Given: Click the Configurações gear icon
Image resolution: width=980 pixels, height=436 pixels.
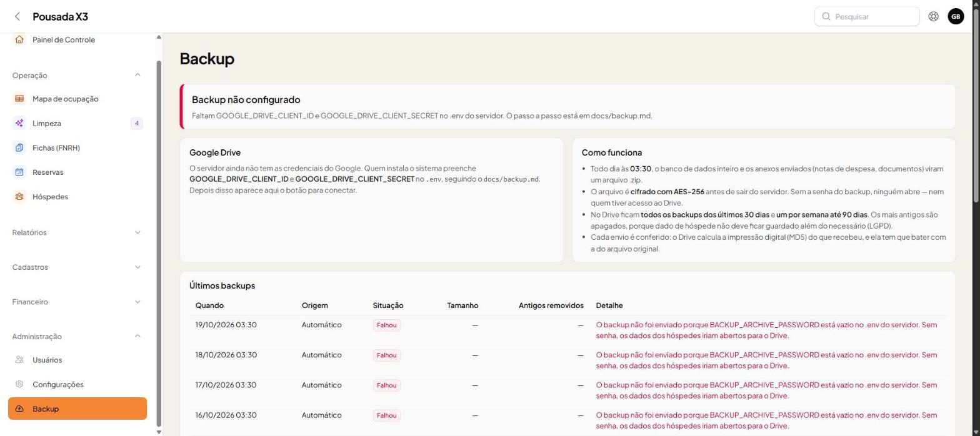Looking at the screenshot, I should pyautogui.click(x=19, y=384).
